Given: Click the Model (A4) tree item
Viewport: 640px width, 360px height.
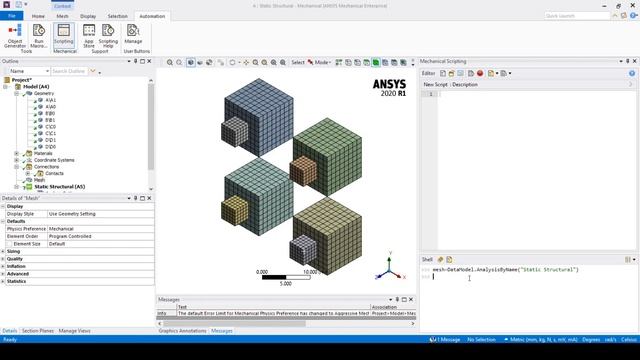Looking at the screenshot, I should [36, 87].
